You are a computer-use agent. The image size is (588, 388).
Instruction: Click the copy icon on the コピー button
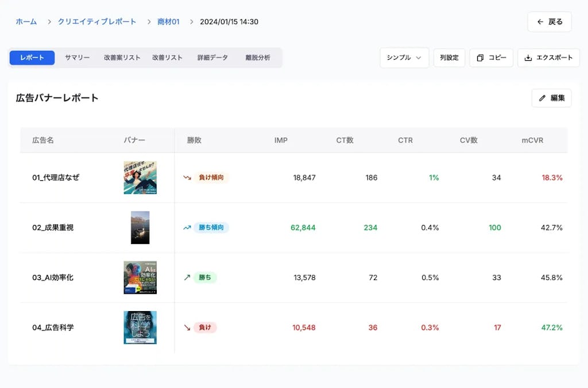[480, 57]
